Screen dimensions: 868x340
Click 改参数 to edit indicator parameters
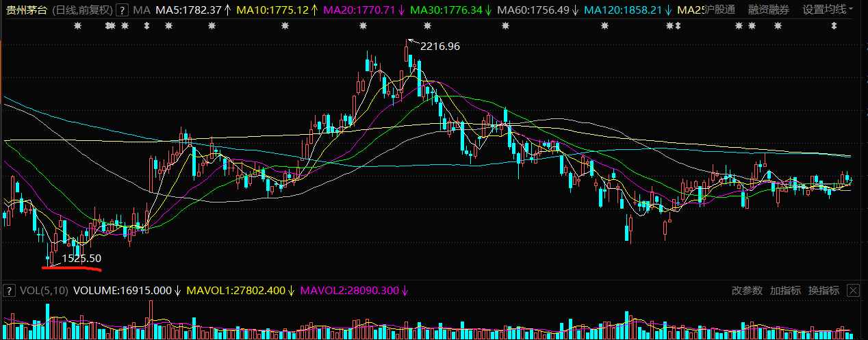[747, 291]
